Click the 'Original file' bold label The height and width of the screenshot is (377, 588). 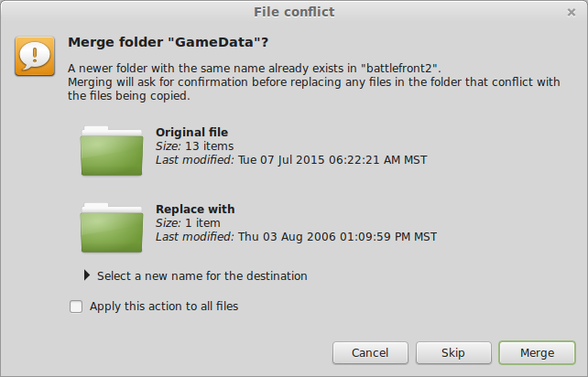tap(191, 133)
